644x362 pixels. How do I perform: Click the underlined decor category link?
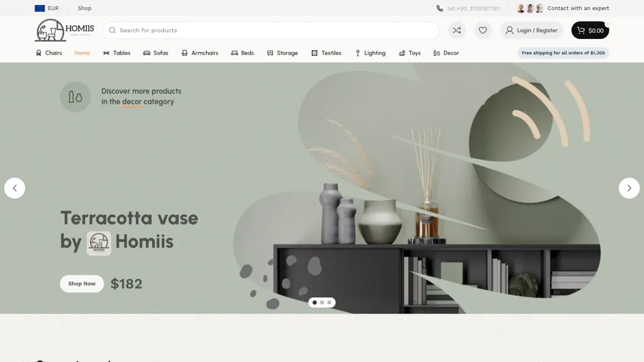tap(131, 102)
